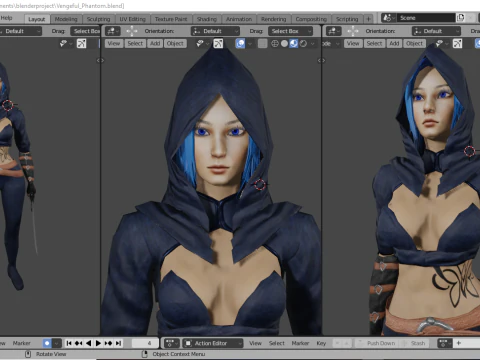The height and width of the screenshot is (360, 480).
Task: Click the plus button on bottom-right editor header
Action: pyautogui.click(x=459, y=343)
